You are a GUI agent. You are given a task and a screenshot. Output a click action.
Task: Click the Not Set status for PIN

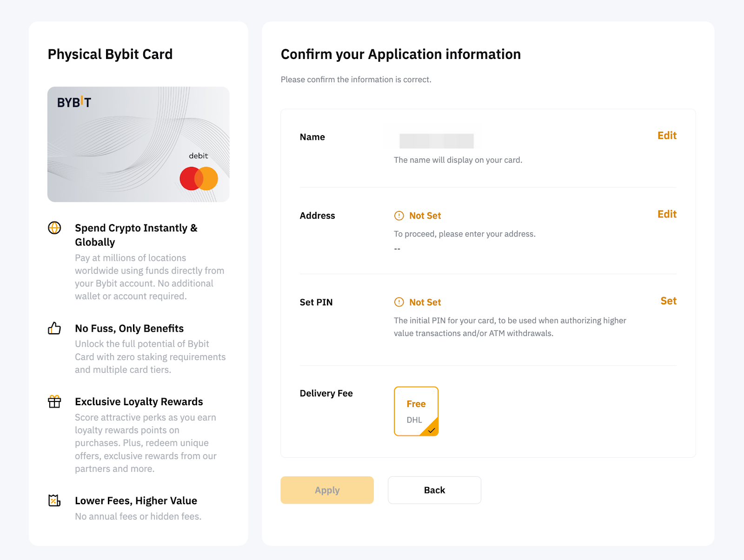425,302
